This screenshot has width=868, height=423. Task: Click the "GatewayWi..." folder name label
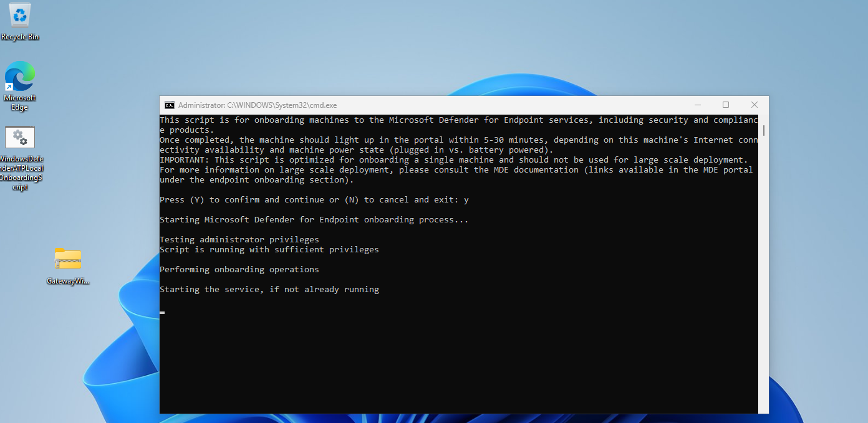click(x=68, y=281)
